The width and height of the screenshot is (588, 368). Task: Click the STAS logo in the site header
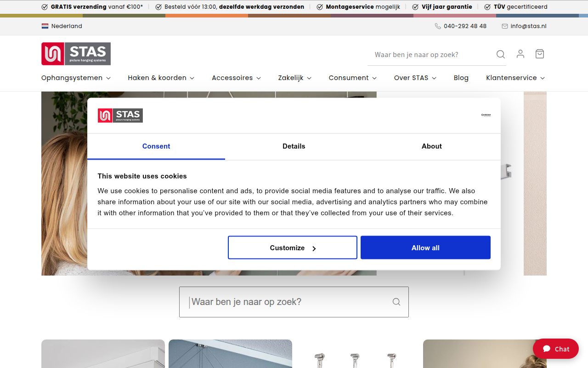(x=76, y=54)
